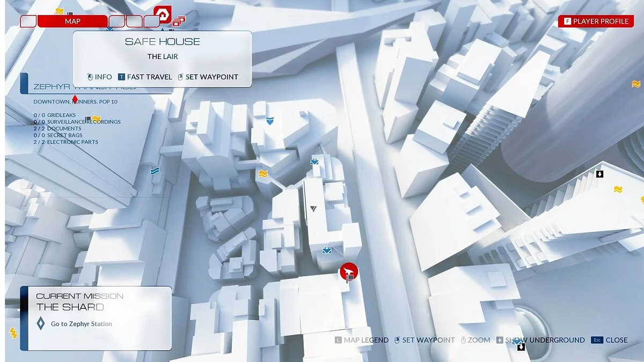Set Waypoint from the Safe House popup
Viewport: 644px width, 362px height.
pos(208,77)
